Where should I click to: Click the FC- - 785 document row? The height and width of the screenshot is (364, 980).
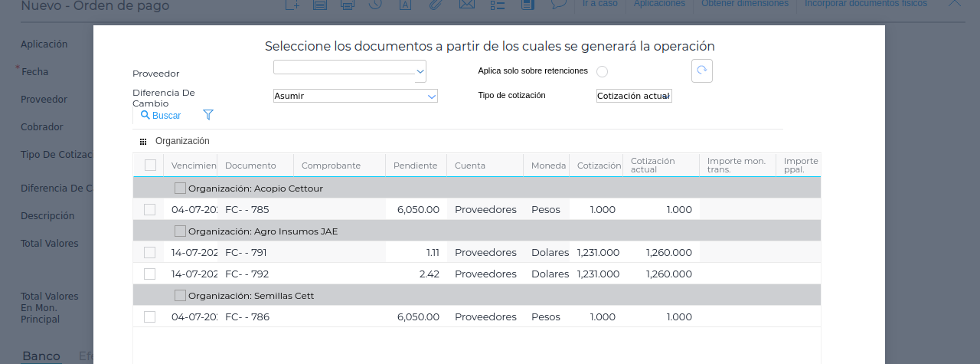click(247, 209)
